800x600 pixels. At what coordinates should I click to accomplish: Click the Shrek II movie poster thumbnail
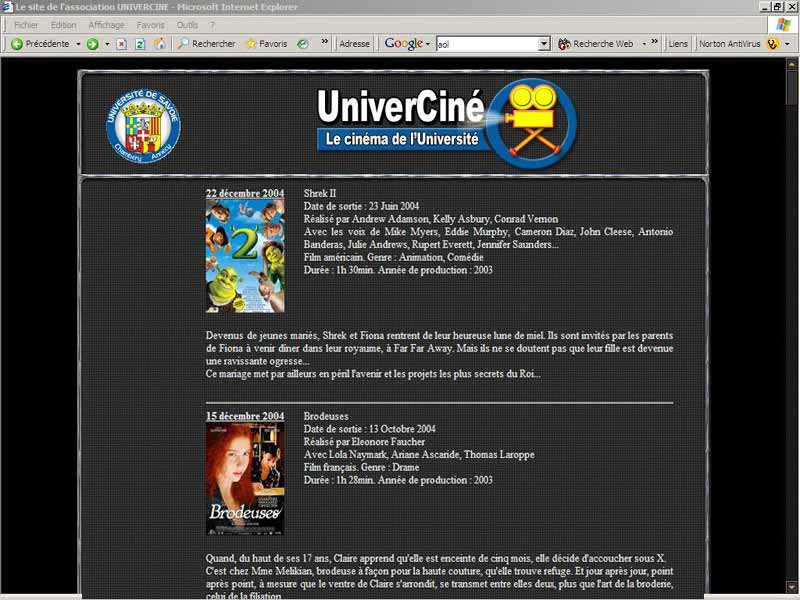point(244,254)
